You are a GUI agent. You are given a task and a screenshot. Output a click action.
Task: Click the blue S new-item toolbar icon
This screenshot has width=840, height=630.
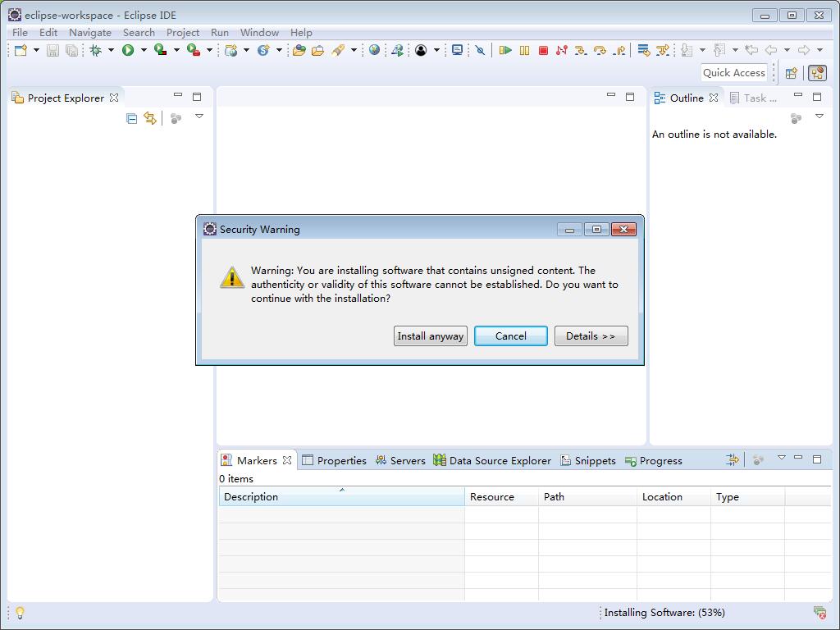[263, 50]
